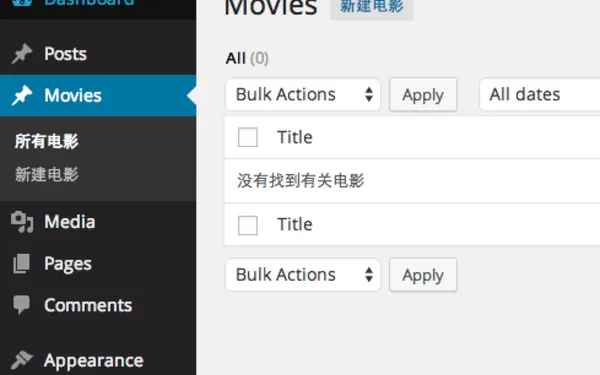
Task: Sort by the header Title column
Action: click(295, 137)
